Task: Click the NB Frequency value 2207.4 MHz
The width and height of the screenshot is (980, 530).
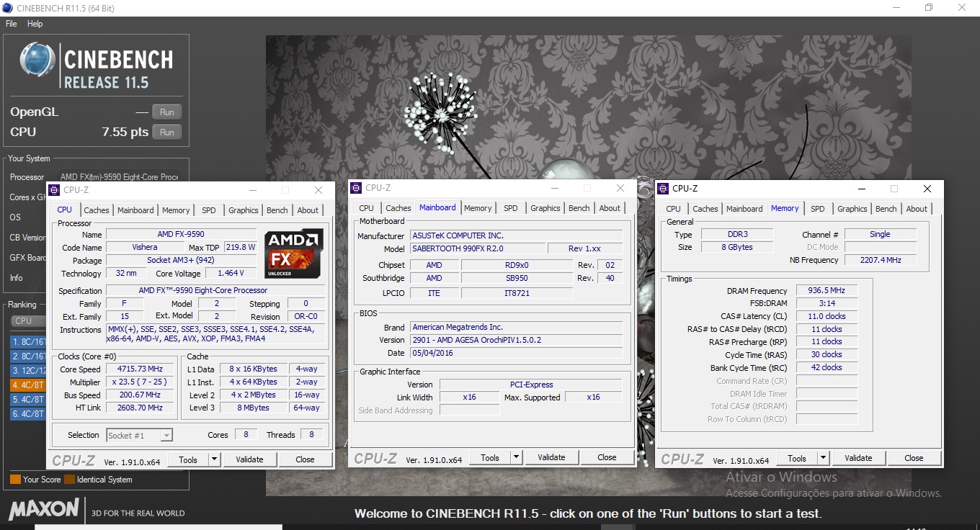Action: tap(880, 260)
